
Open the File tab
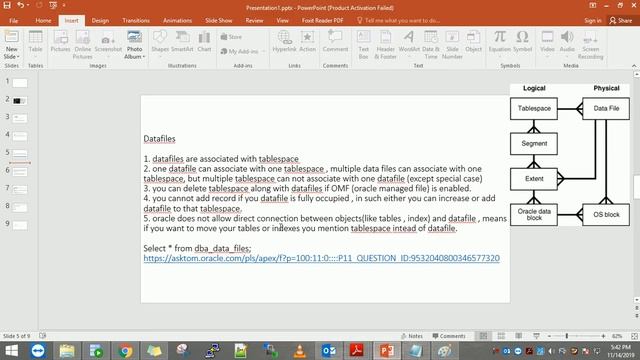coord(13,20)
